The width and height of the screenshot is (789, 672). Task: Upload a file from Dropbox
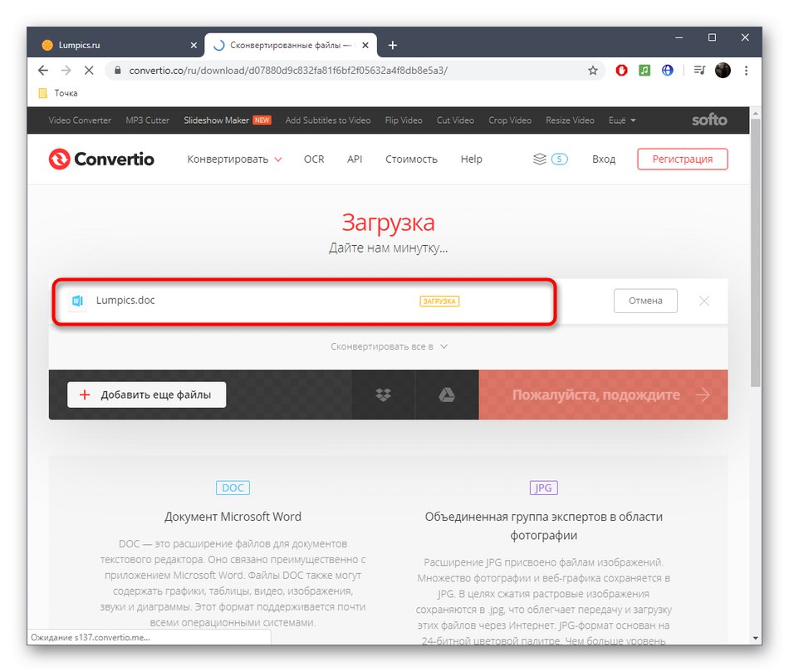coord(383,395)
